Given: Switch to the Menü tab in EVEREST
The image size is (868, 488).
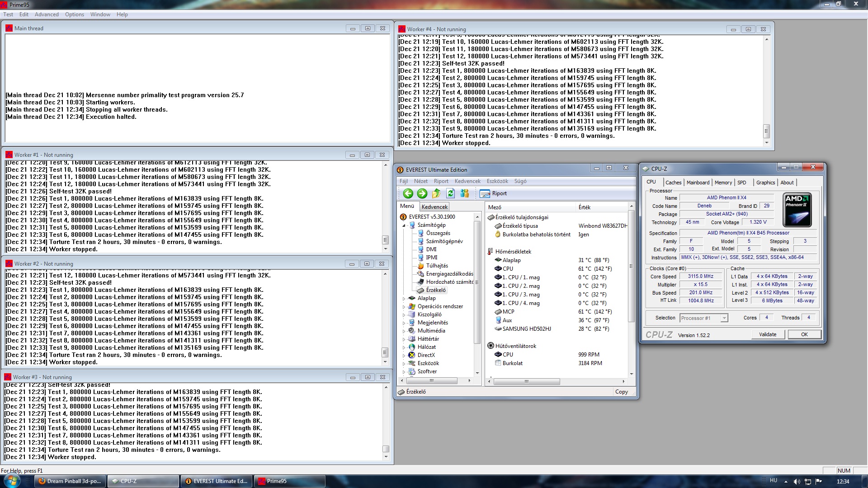Looking at the screenshot, I should click(x=407, y=206).
